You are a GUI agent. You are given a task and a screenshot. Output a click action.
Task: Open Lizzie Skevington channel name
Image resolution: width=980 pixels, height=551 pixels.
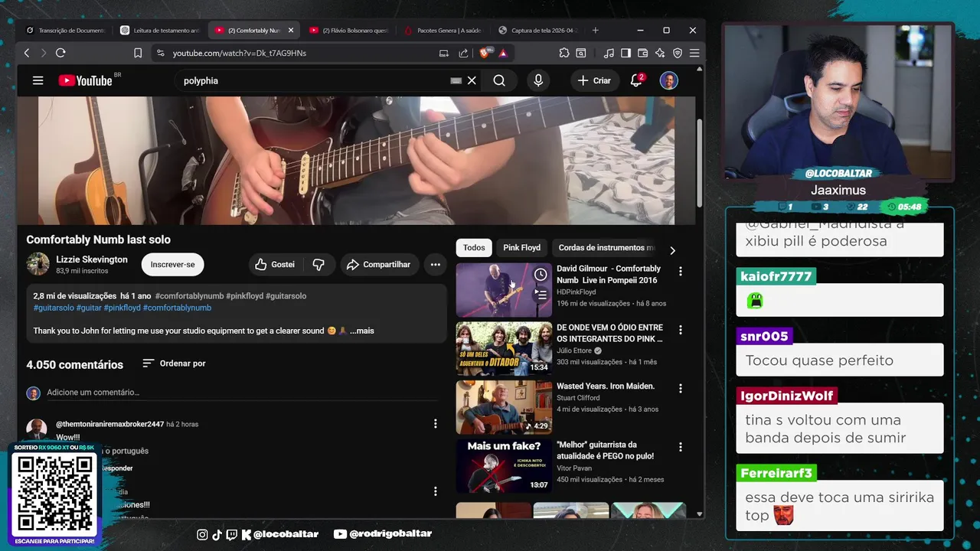click(x=92, y=259)
